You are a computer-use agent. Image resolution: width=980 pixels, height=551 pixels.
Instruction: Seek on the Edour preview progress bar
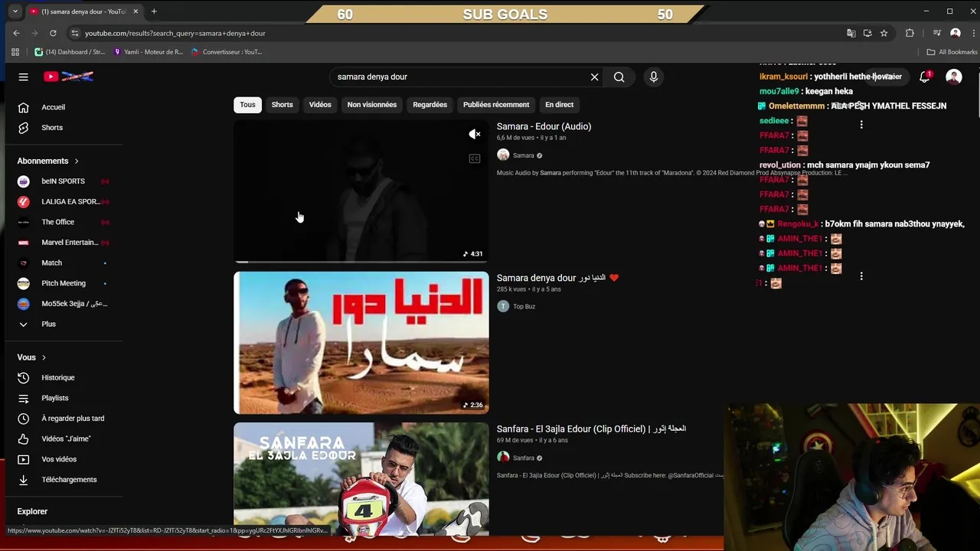pos(361,262)
